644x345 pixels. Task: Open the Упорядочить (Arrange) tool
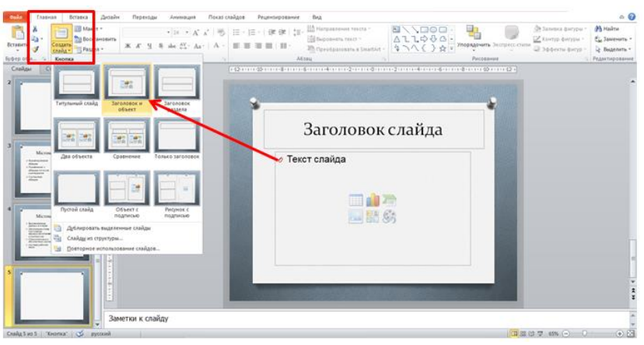473,35
